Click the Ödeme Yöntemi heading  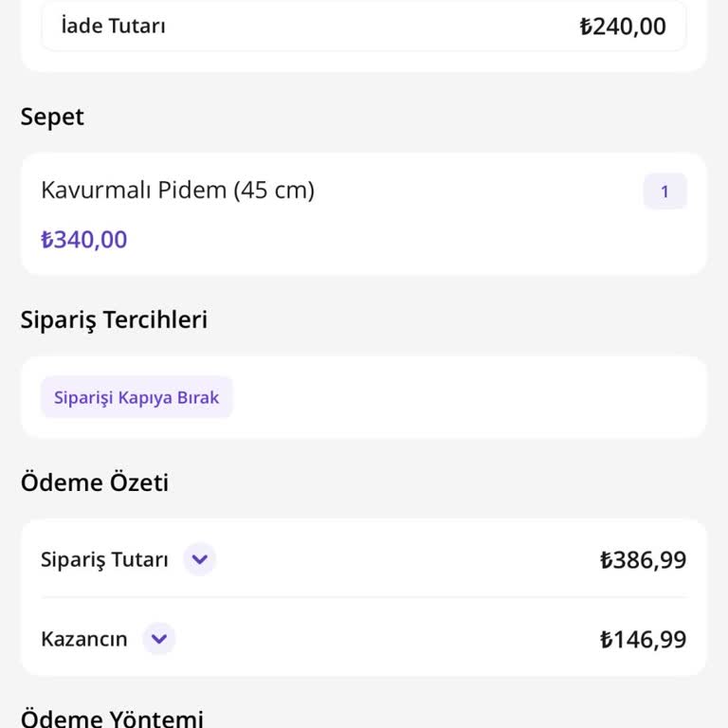click(112, 718)
